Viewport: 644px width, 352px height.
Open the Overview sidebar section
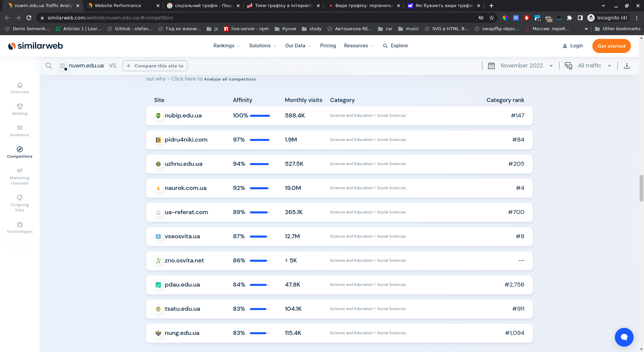click(19, 88)
